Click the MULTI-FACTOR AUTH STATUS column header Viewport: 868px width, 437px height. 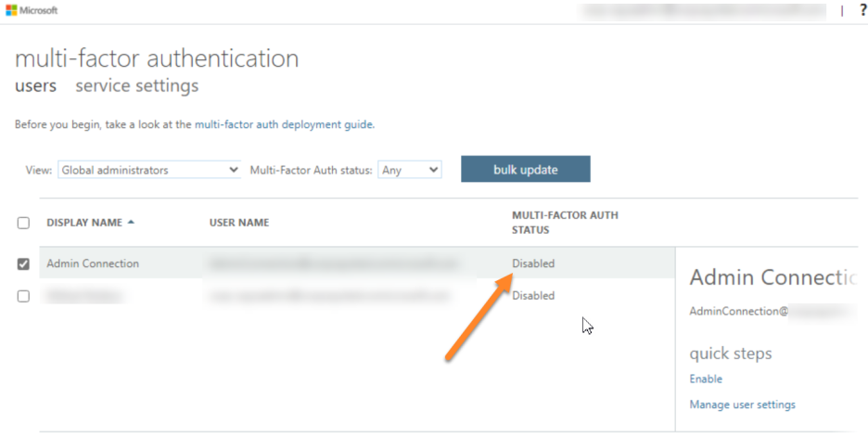(565, 223)
